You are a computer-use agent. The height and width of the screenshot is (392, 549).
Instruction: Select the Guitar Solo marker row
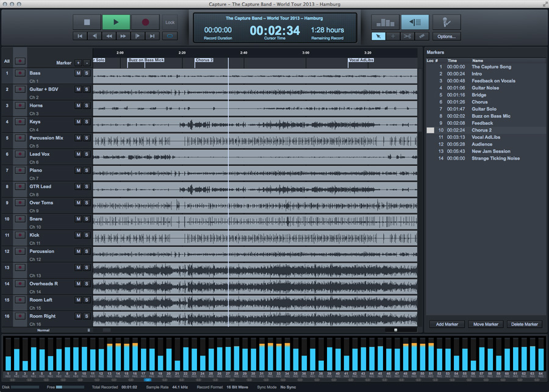[484, 109]
